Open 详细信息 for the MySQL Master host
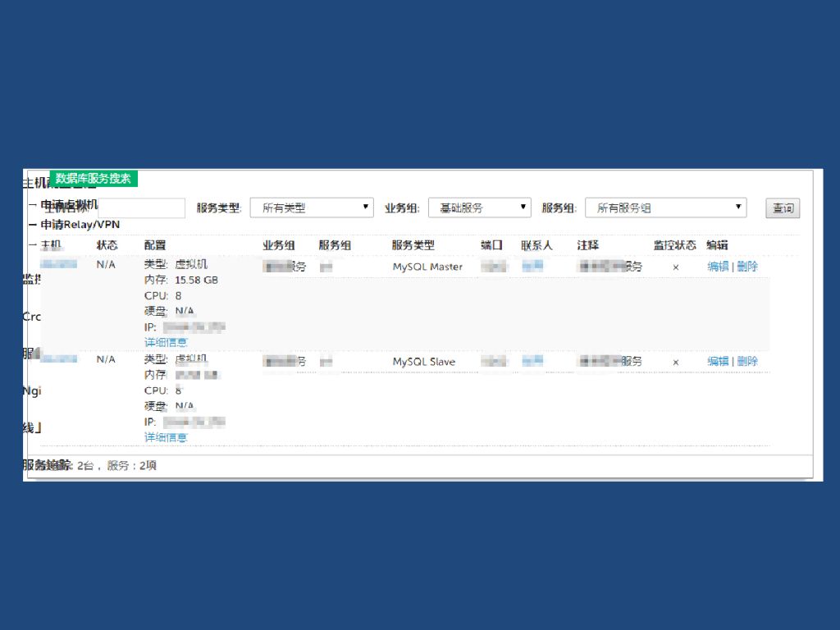 [x=166, y=342]
